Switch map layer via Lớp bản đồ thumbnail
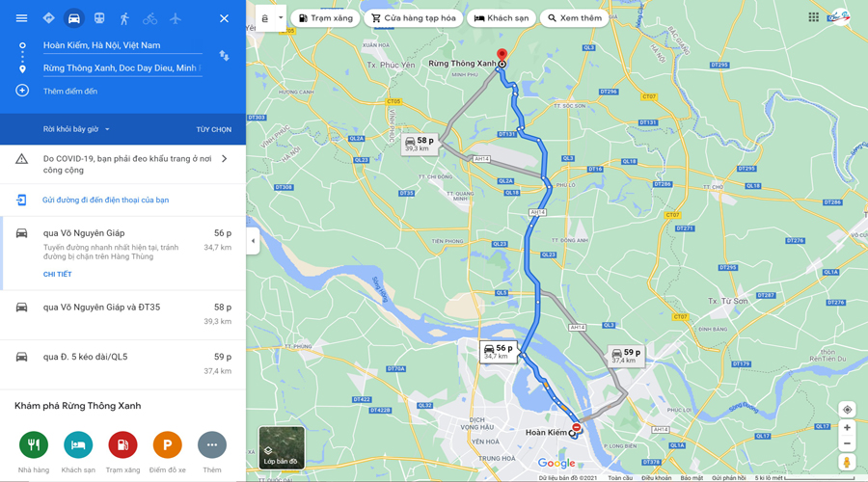Viewport: 868px width, 482px height. [282, 447]
